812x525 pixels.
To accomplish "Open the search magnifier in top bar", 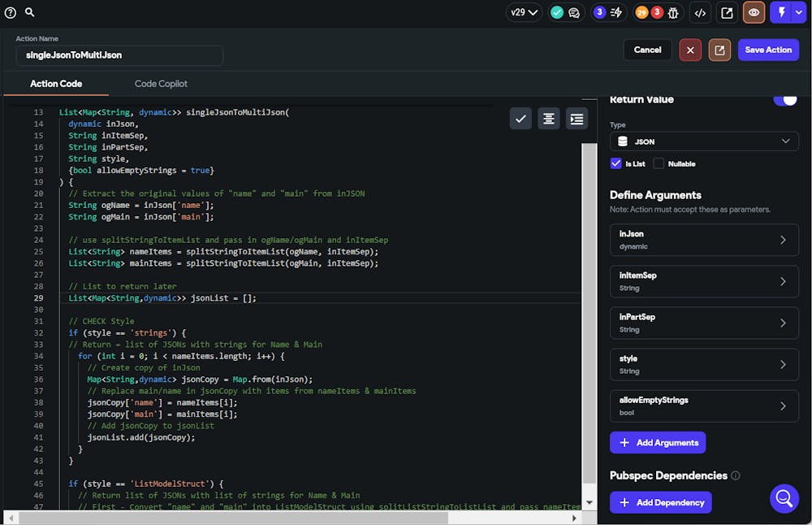I will point(29,12).
